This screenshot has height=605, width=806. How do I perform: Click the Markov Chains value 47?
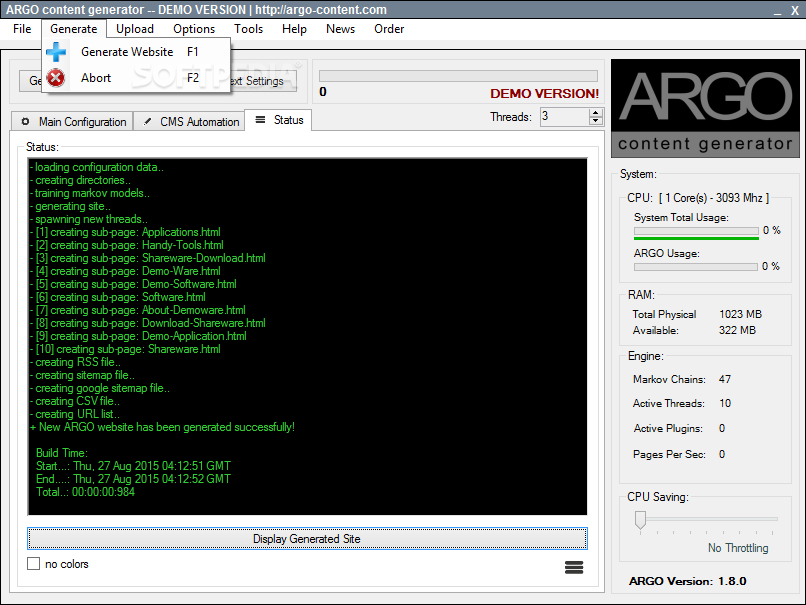coord(725,379)
